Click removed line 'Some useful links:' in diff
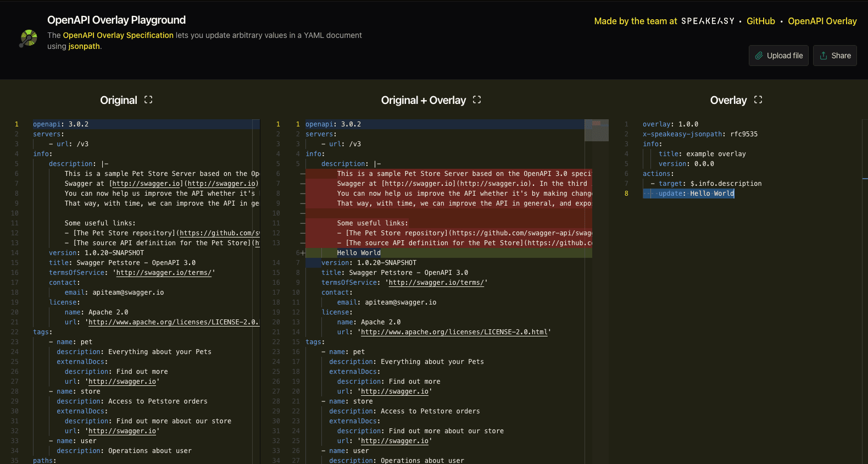Viewport: 868px width, 464px height. point(372,223)
